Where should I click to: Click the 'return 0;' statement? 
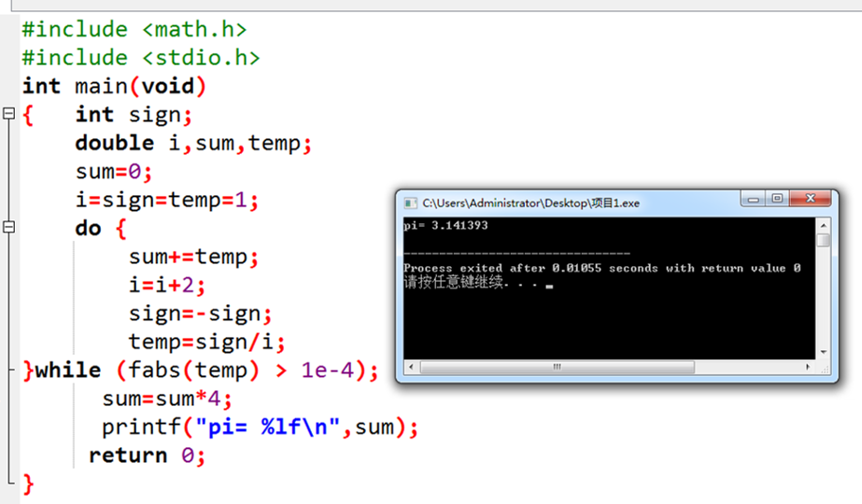coord(148,455)
